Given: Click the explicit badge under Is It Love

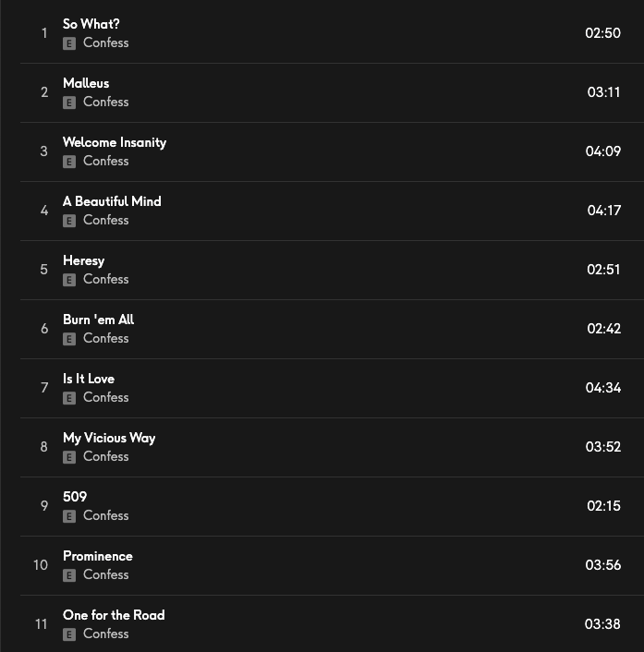Looking at the screenshot, I should point(69,398).
